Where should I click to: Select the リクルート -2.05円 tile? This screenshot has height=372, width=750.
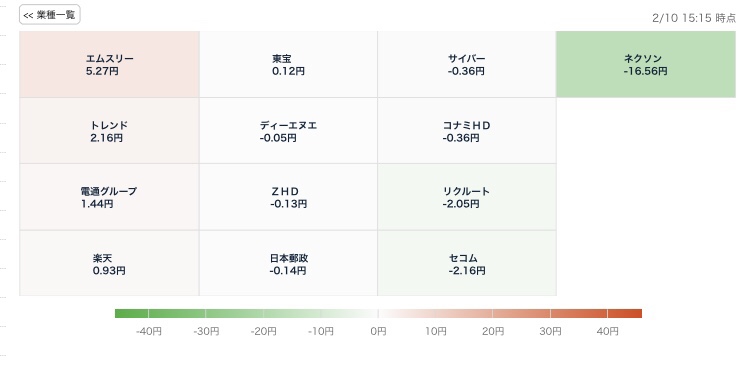tap(467, 197)
